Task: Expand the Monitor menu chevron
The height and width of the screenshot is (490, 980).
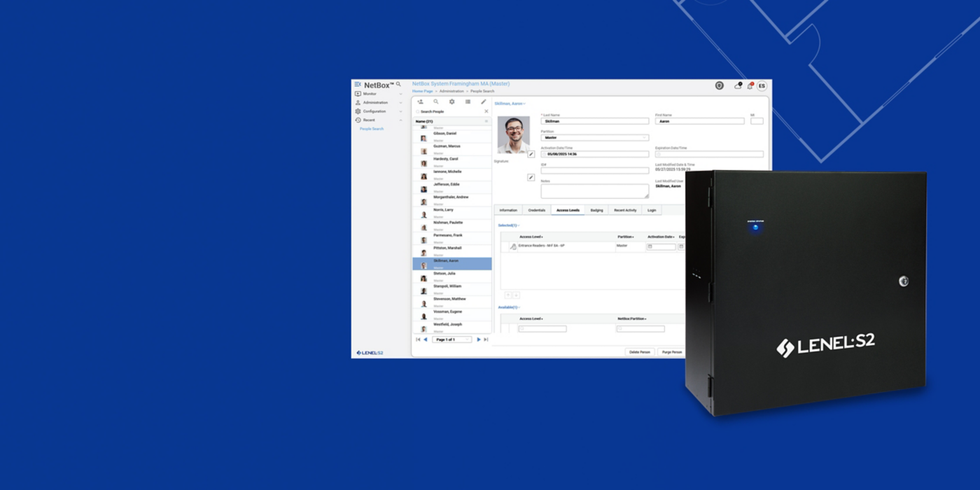Action: coord(400,94)
